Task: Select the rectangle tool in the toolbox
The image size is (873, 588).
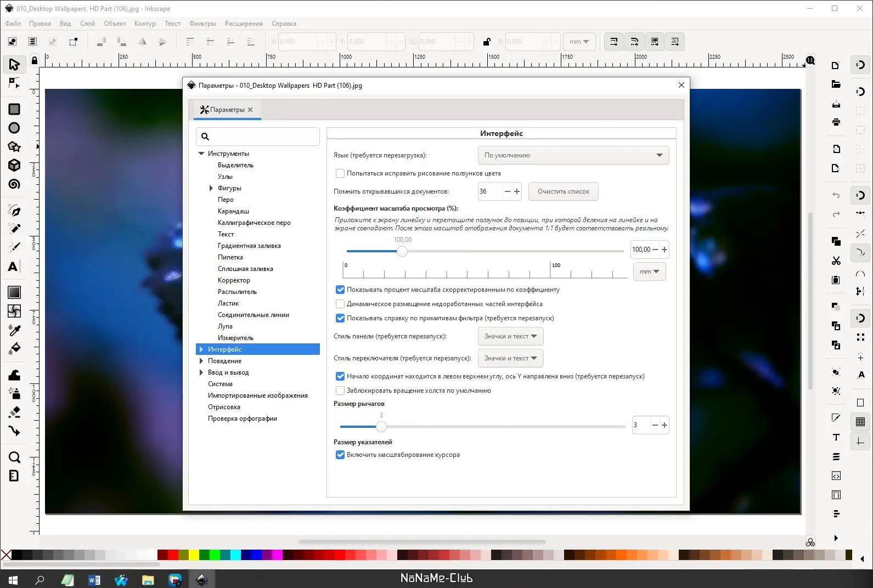Action: click(14, 109)
